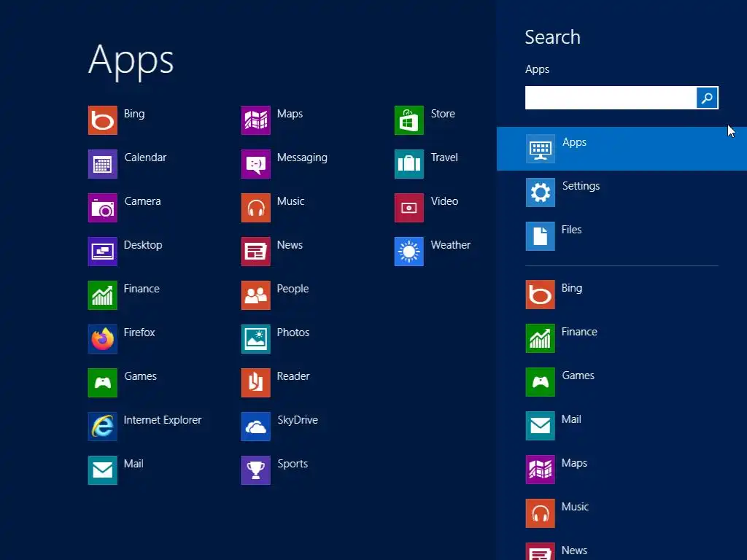
Task: Choose Music in the Search pane
Action: pyautogui.click(x=622, y=513)
